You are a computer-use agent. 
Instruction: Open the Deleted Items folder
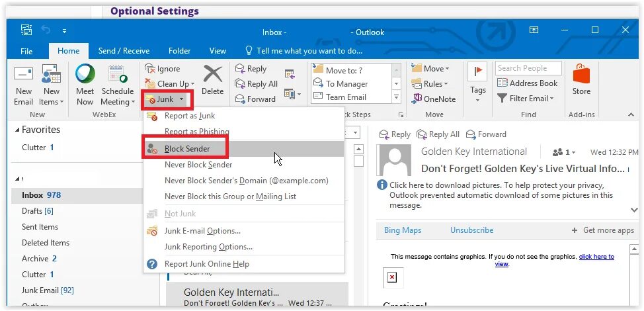[x=45, y=243]
